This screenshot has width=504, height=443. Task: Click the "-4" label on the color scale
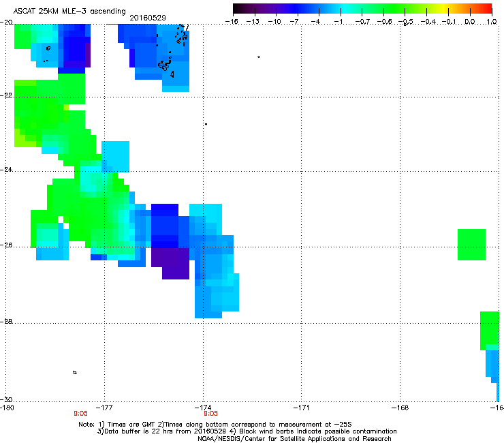point(315,22)
